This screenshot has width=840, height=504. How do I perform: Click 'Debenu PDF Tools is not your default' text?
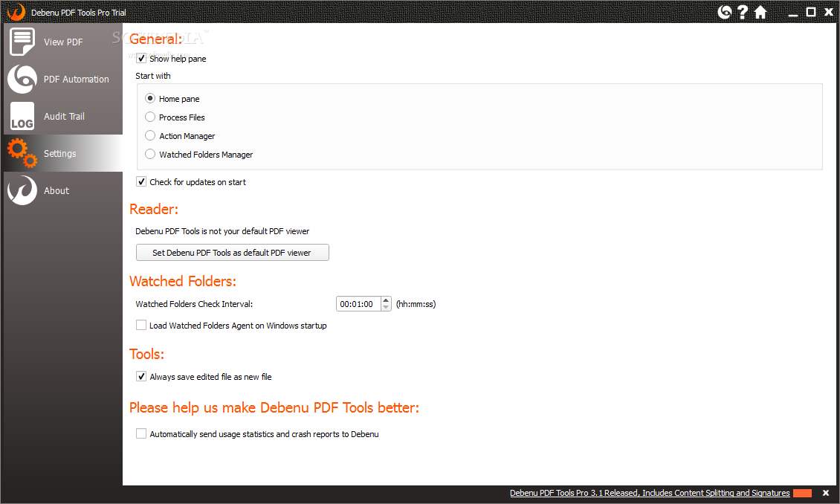pyautogui.click(x=222, y=231)
